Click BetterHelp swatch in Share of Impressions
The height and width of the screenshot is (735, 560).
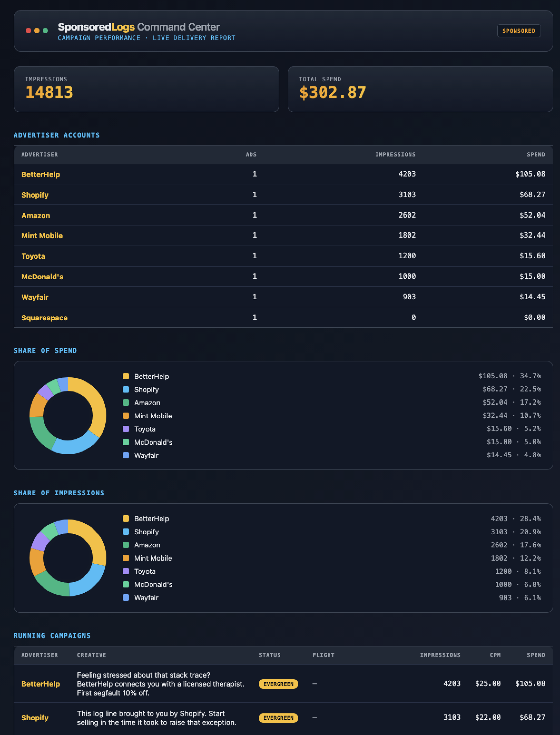(126, 518)
